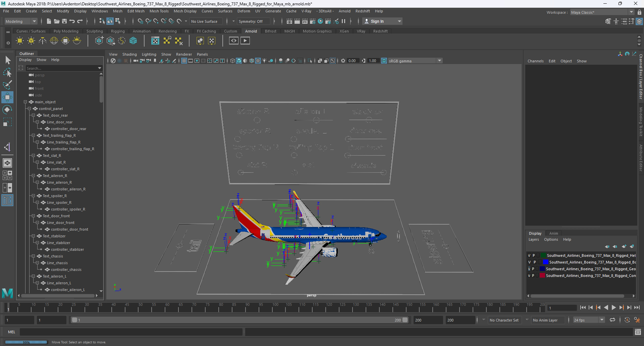Collapse the main_object tree node
Image resolution: width=644 pixels, height=346 pixels.
tap(25, 102)
